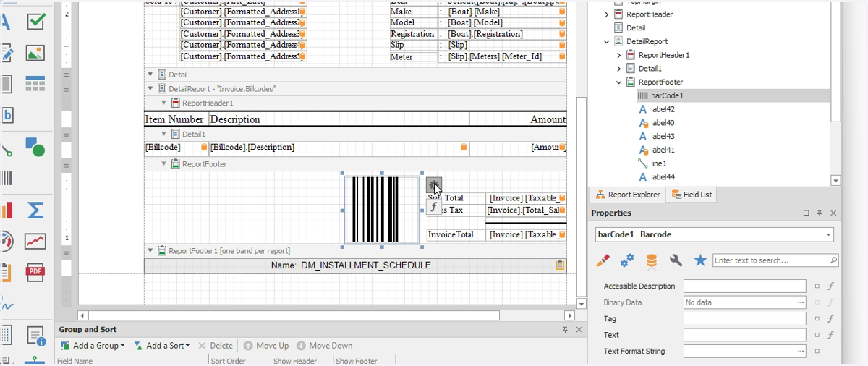This screenshot has height=366, width=868.
Task: Show Favorites star properties category
Action: coord(700,260)
